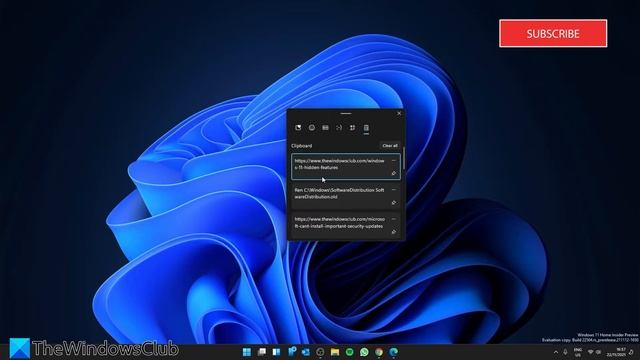Open more options for Ren SoftwareDistribution clip

[x=394, y=190]
